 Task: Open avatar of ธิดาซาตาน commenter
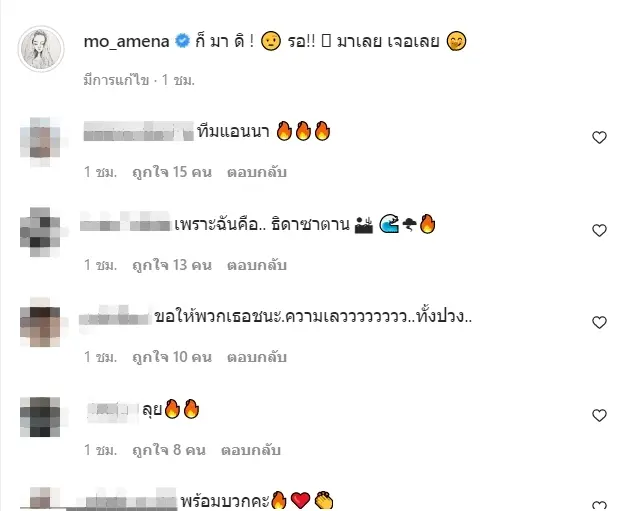(x=40, y=231)
